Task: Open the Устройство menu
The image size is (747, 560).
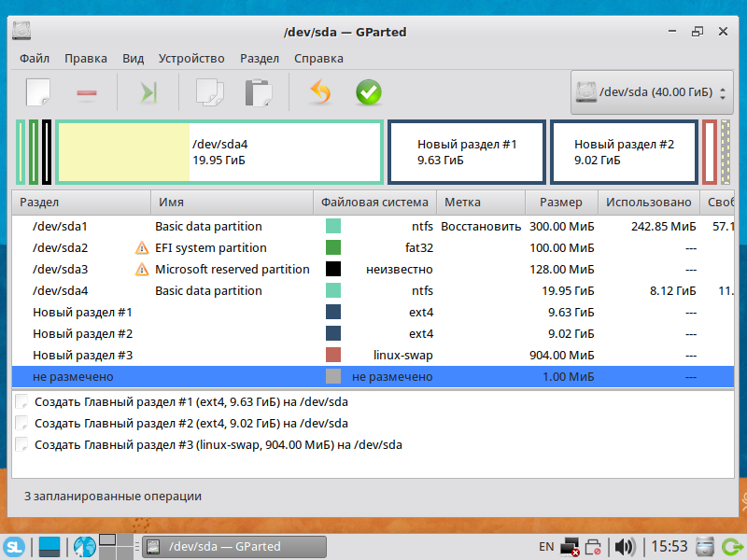Action: click(191, 59)
